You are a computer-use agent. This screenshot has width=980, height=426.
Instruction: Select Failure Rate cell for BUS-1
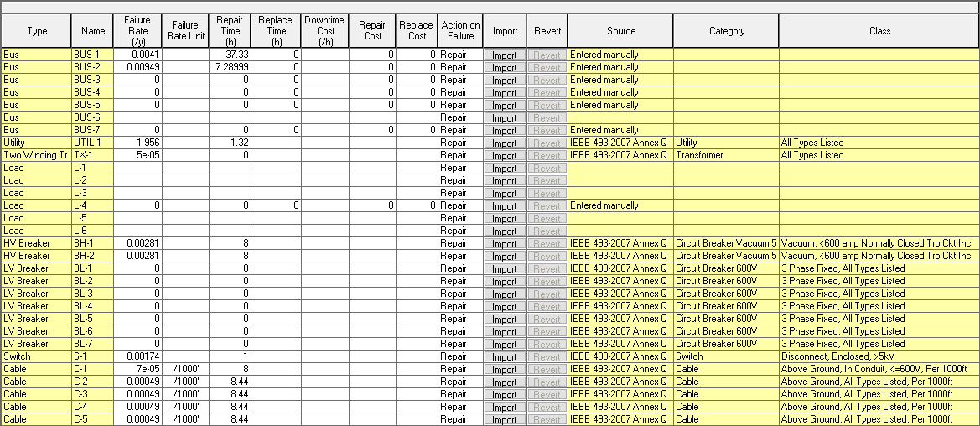[x=137, y=55]
